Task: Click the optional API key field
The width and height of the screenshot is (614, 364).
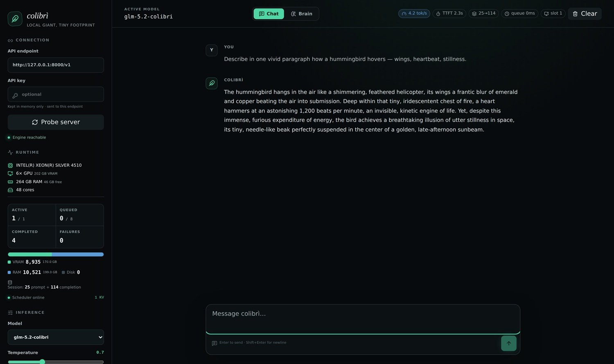Action: (56, 94)
